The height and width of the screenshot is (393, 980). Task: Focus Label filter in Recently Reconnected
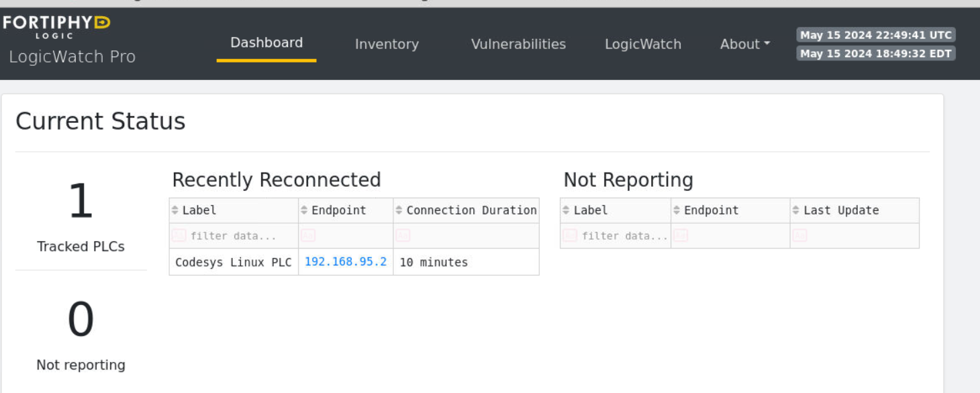pos(234,236)
